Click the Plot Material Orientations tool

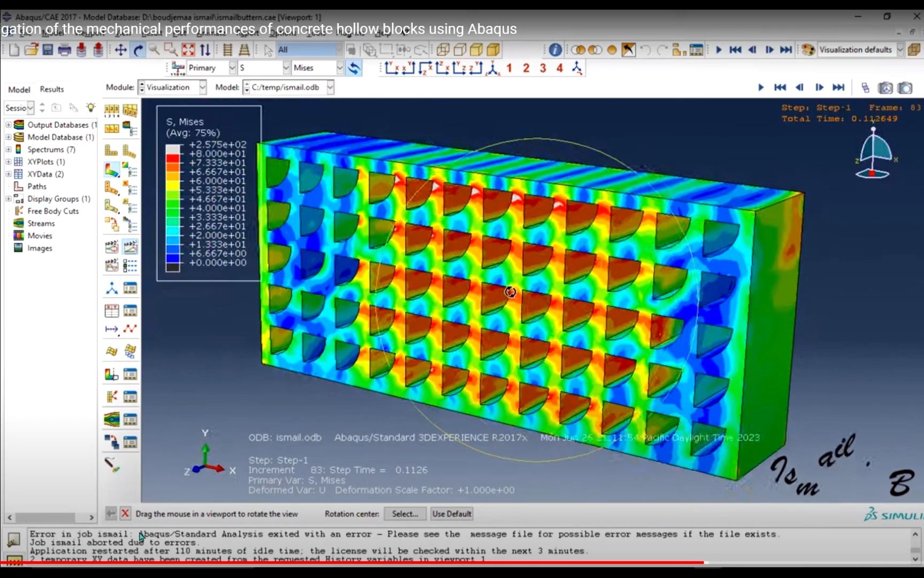[112, 206]
